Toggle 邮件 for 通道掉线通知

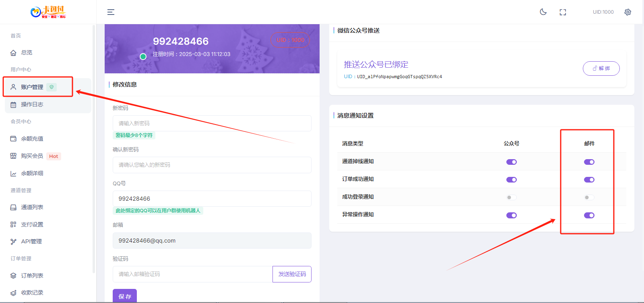pyautogui.click(x=589, y=162)
